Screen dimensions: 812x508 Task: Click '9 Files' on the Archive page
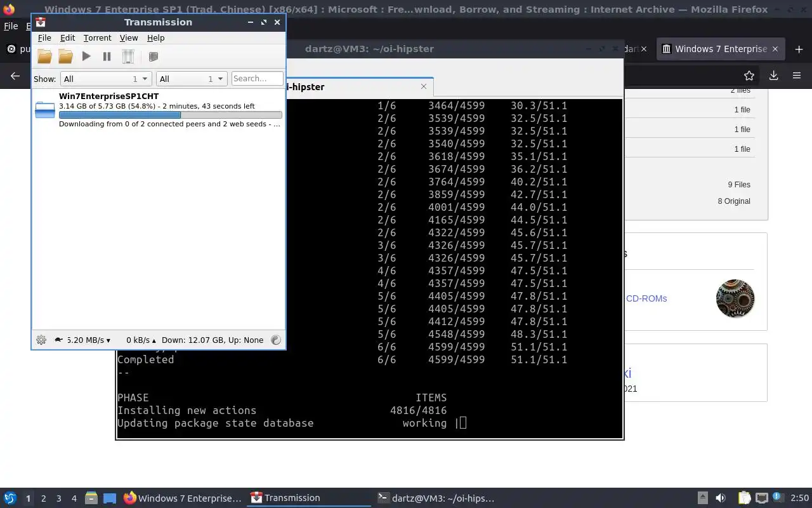[739, 185]
